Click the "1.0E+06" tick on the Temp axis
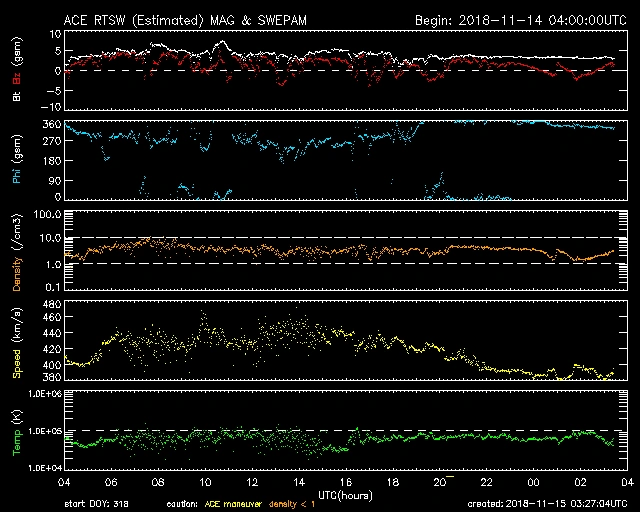The width and height of the screenshot is (640, 512). 45,394
